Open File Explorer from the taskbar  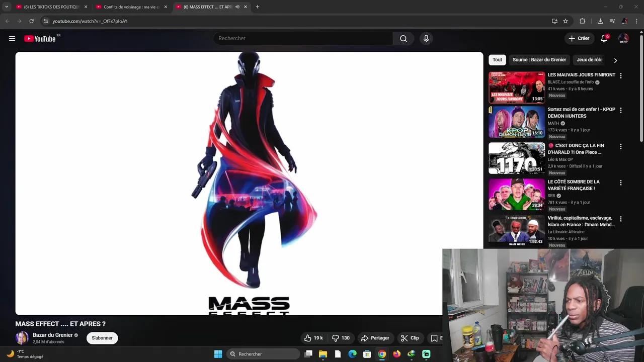[x=323, y=354]
